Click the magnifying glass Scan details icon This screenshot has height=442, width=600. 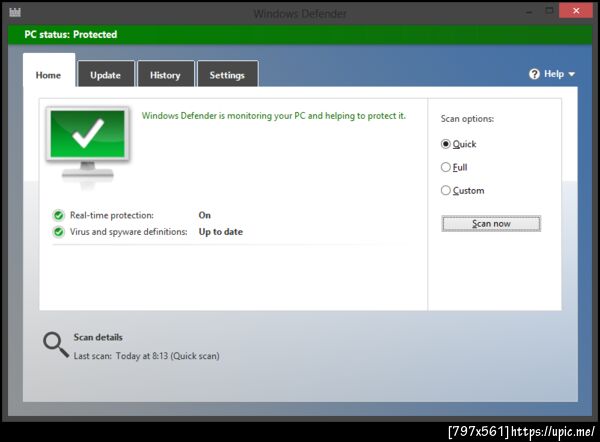click(x=56, y=345)
